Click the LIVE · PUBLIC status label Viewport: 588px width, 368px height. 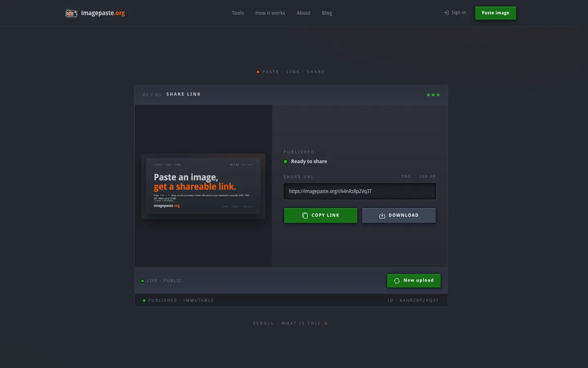[164, 281]
